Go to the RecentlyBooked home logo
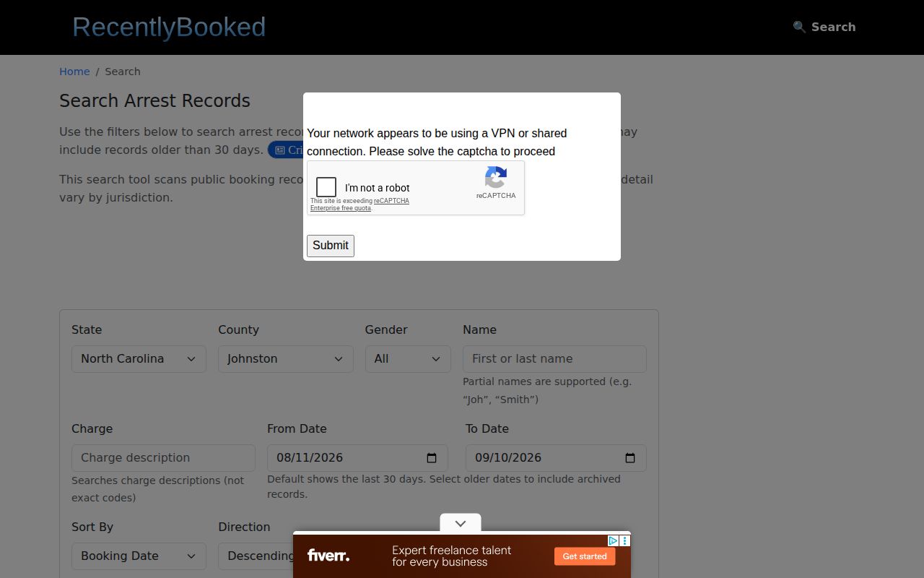 (x=169, y=27)
